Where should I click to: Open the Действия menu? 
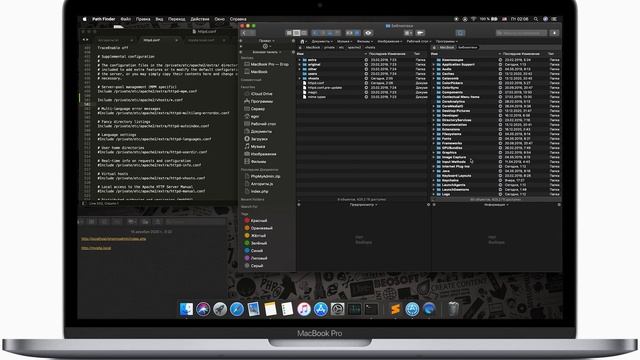pyautogui.click(x=200, y=19)
